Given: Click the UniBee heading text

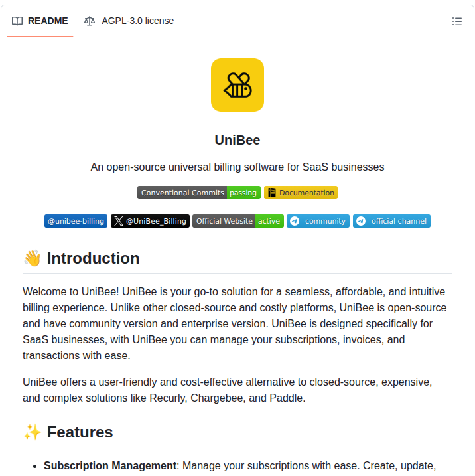Looking at the screenshot, I should (x=237, y=140).
